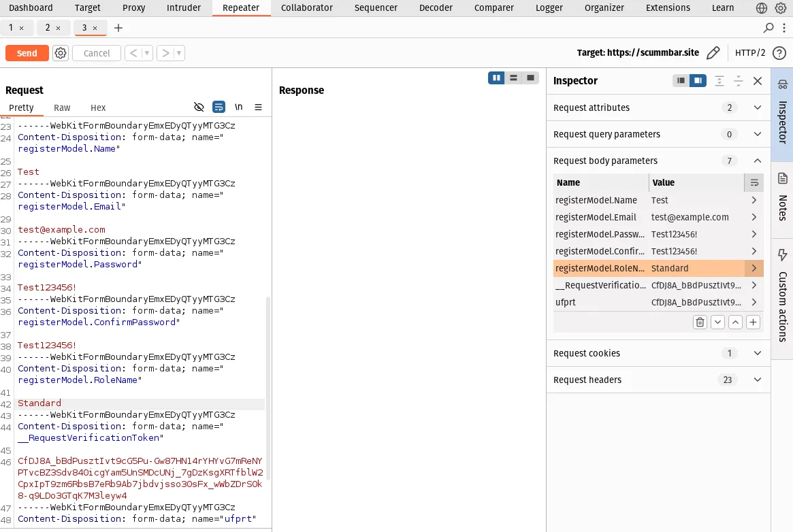Toggle wrap in body parameters table header
The height and width of the screenshot is (532, 793).
coord(754,183)
